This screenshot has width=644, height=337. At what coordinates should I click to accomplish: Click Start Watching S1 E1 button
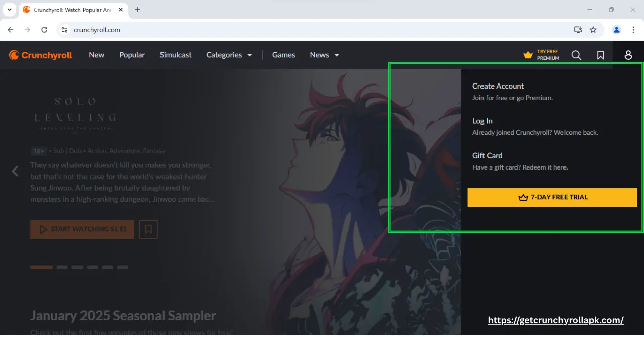pyautogui.click(x=82, y=229)
